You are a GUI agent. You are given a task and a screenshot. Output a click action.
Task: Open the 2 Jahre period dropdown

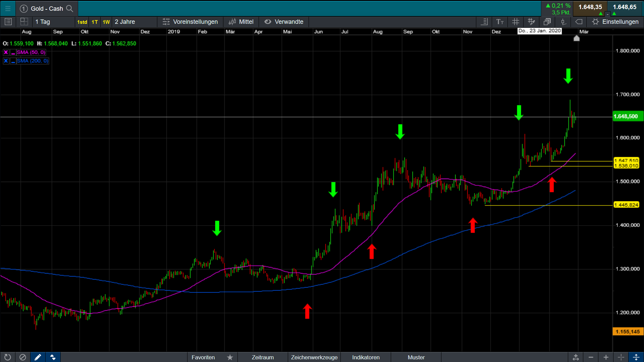[x=134, y=22]
